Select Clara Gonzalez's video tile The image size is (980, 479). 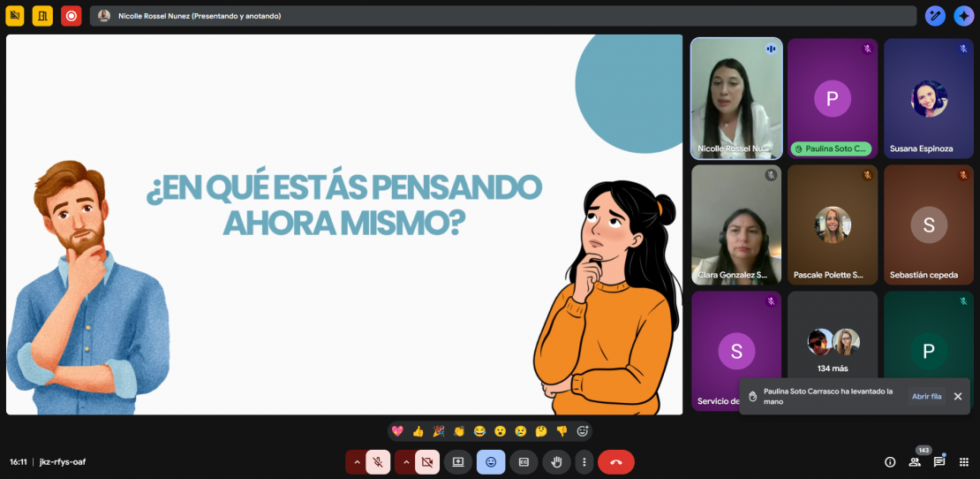(735, 224)
